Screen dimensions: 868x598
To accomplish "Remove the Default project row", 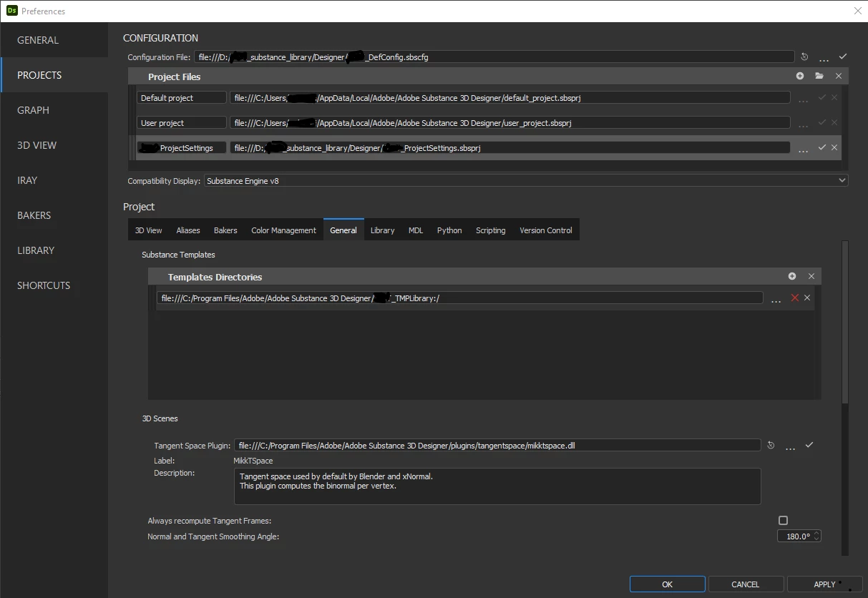I will pyautogui.click(x=834, y=97).
